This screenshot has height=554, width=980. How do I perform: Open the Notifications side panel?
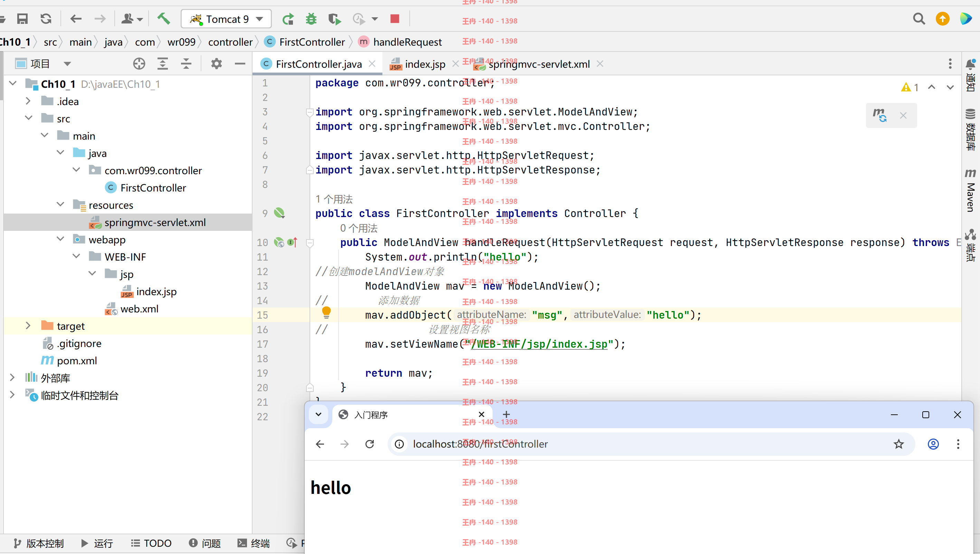point(970,75)
